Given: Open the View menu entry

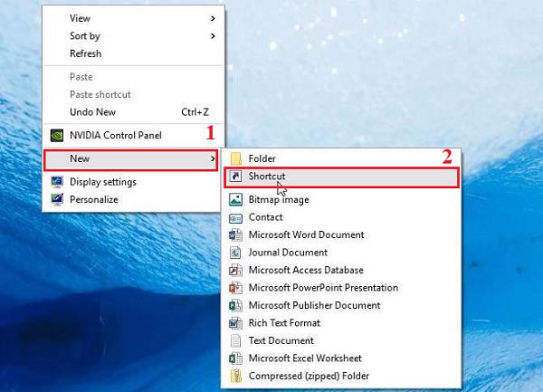Looking at the screenshot, I should click(x=133, y=18).
